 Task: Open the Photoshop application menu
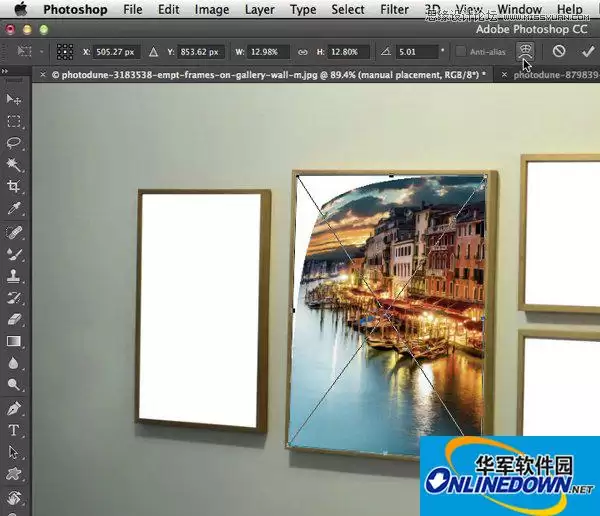click(75, 9)
